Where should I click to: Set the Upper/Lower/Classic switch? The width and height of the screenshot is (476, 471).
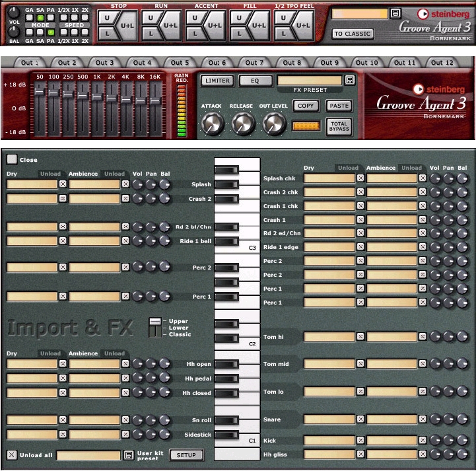click(155, 328)
